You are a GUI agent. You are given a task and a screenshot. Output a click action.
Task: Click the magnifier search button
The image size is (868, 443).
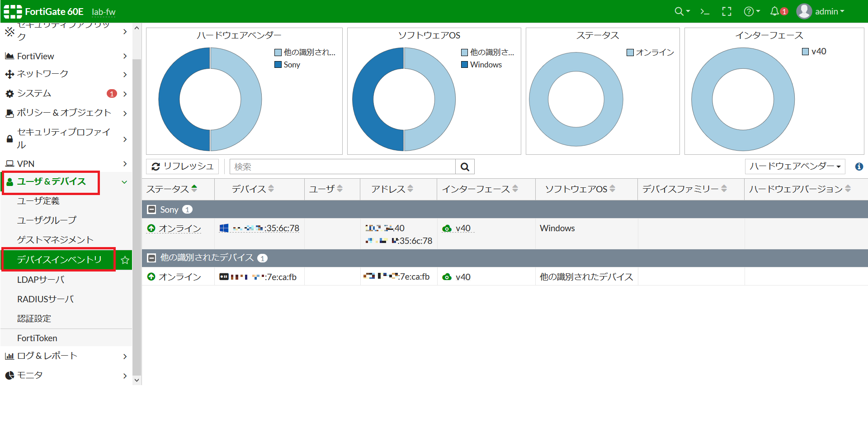465,167
